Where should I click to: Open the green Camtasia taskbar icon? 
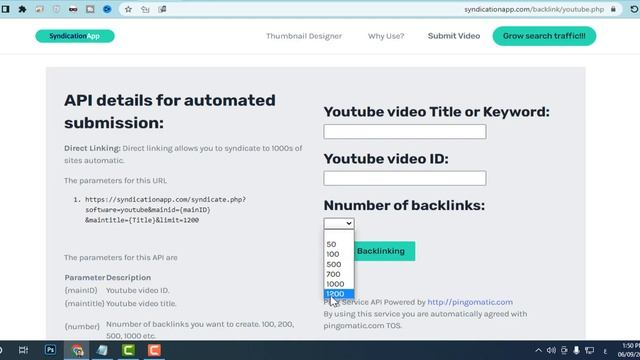click(x=128, y=350)
